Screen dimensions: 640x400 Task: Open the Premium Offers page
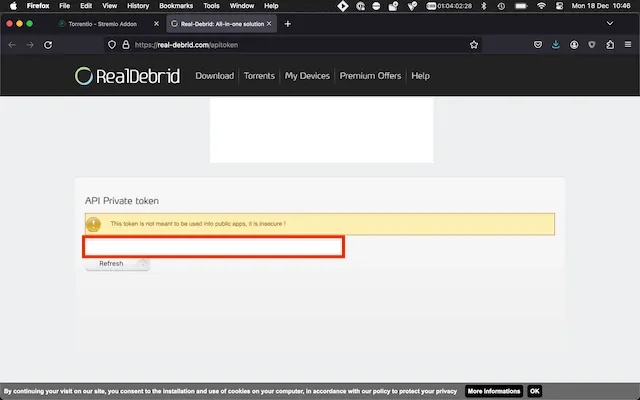coord(370,76)
